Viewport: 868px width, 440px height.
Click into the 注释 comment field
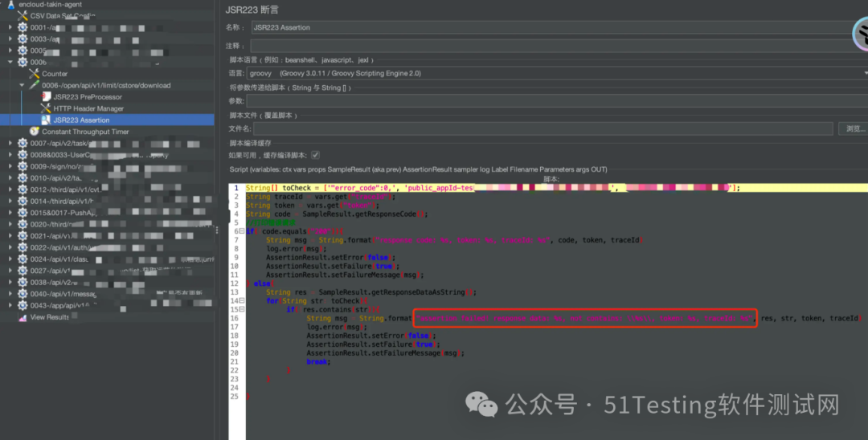(559, 46)
